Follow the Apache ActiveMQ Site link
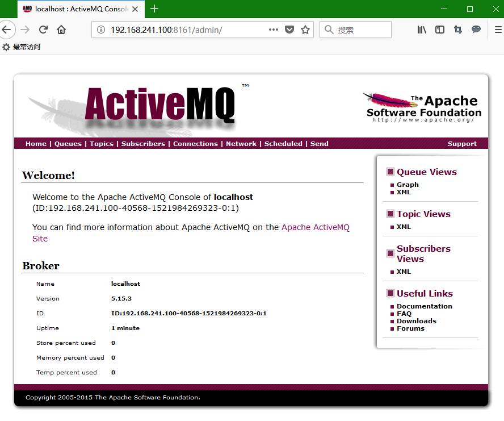 [x=316, y=227]
